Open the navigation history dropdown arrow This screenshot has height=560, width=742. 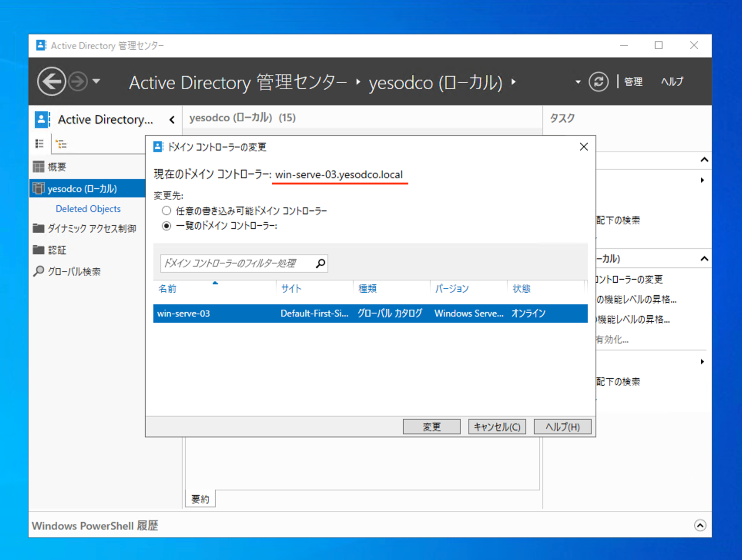coord(96,81)
